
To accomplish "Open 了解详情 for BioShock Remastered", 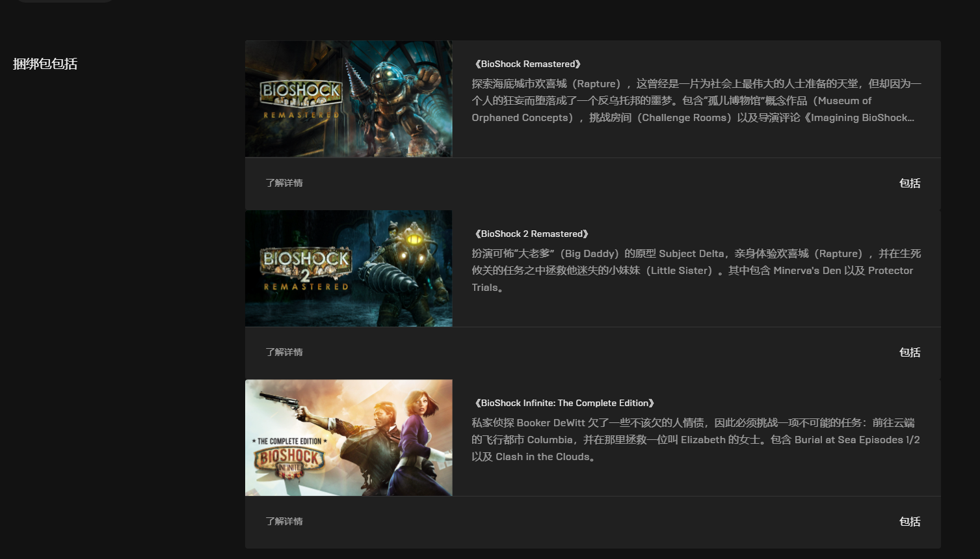I will point(284,183).
